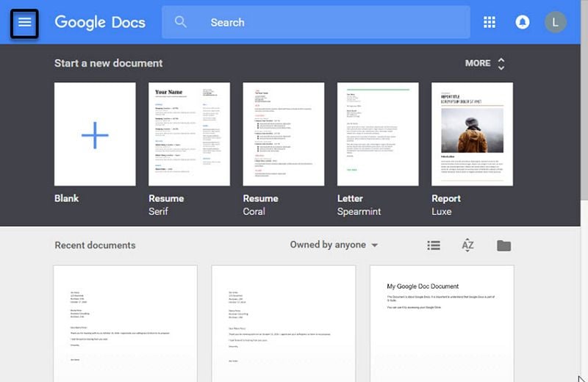Open the Google apps grid
This screenshot has height=382, width=588.
(x=489, y=22)
